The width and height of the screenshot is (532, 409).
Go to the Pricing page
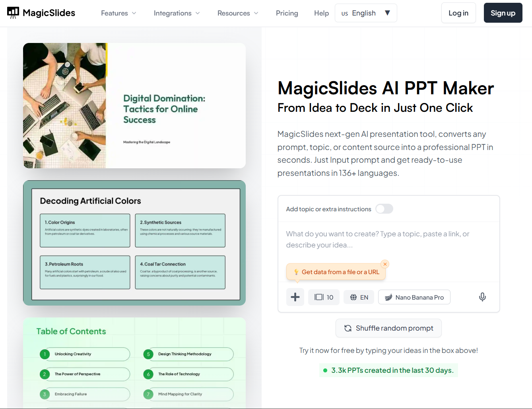coord(287,13)
